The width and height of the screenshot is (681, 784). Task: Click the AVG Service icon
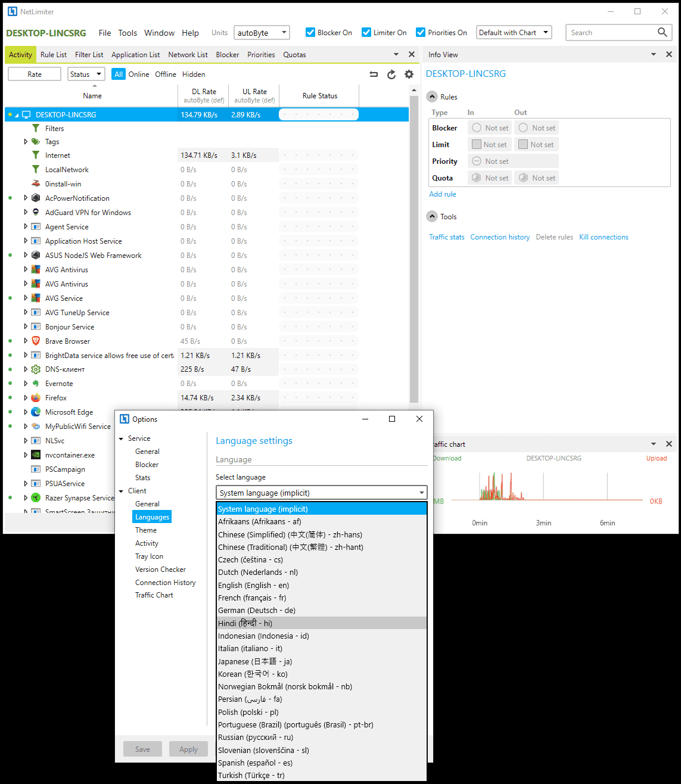click(36, 298)
